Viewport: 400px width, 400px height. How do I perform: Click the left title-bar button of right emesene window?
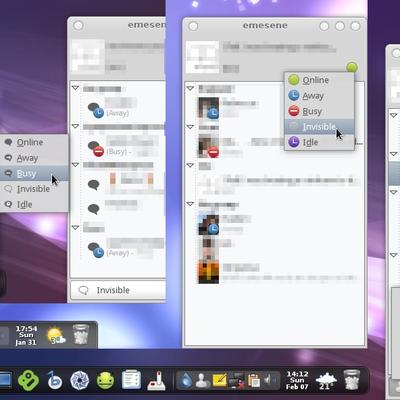193,26
